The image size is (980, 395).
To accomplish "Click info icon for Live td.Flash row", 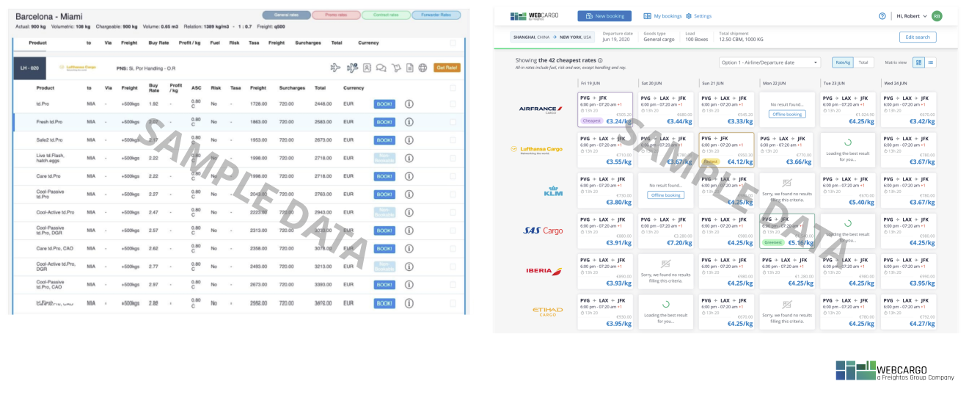I will click(409, 158).
